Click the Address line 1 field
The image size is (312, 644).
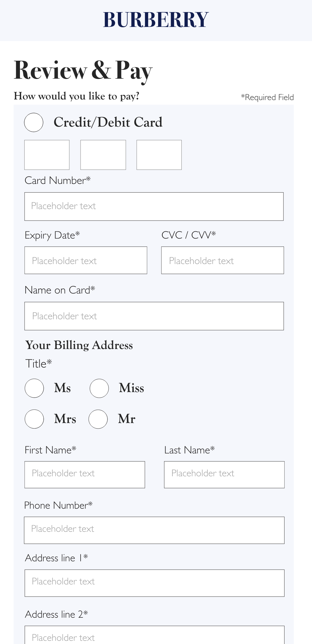[154, 583]
